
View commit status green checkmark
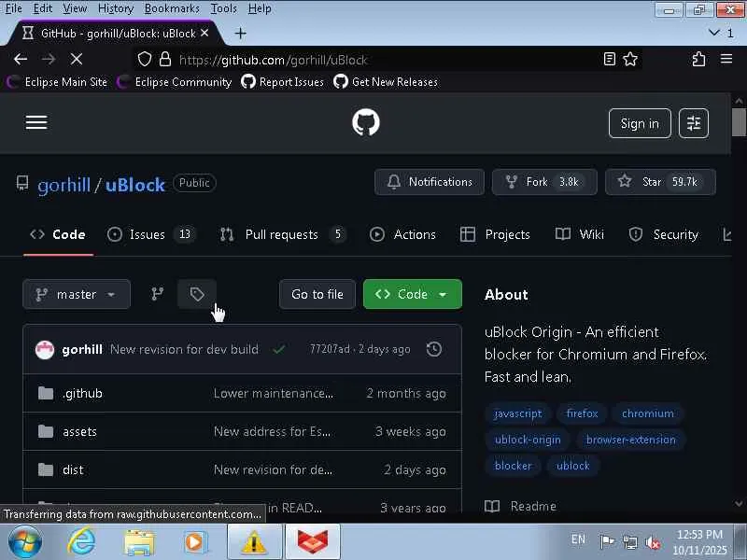[x=279, y=350]
